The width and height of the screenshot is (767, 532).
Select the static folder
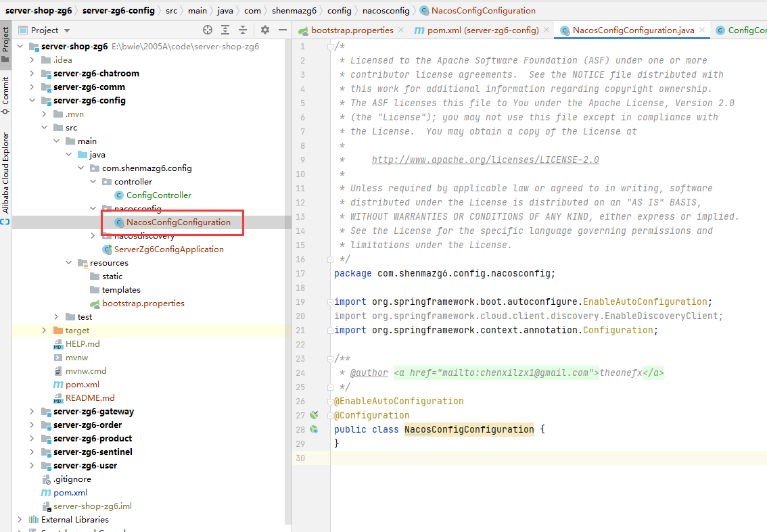coord(112,276)
